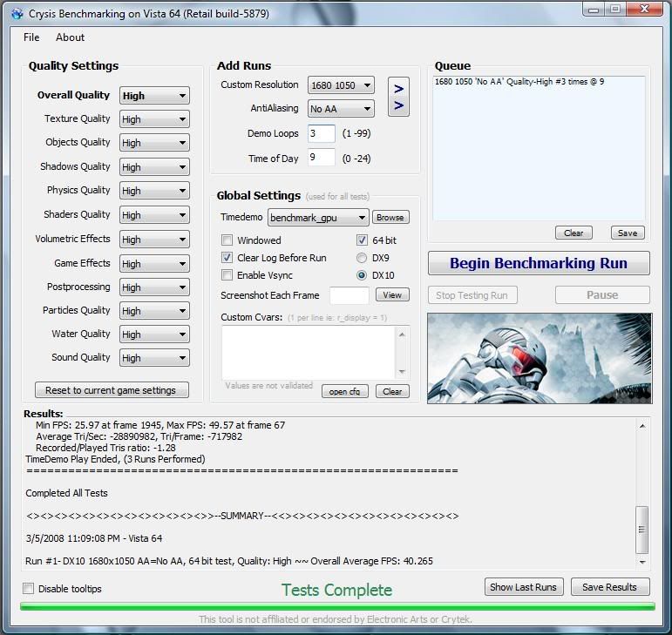Open the Shaders Quality dropdown
The width and height of the screenshot is (672, 635).
154,215
